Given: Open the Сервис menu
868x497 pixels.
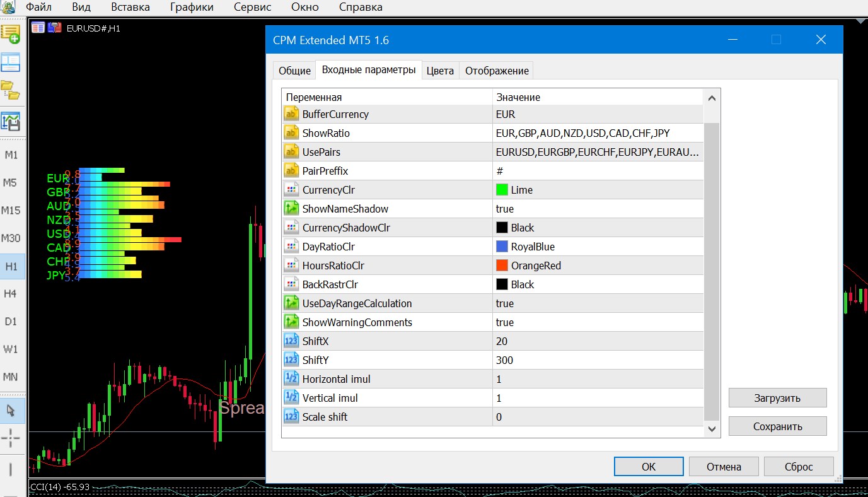Looking at the screenshot, I should (252, 8).
